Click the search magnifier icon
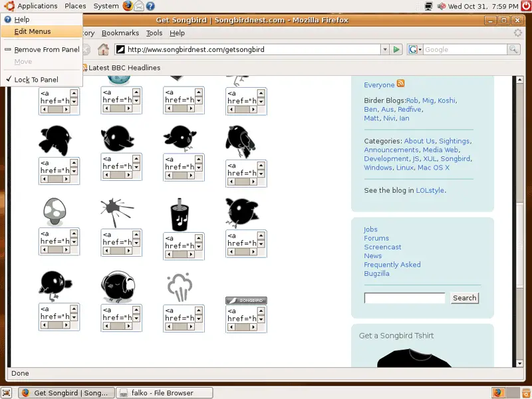The height and width of the screenshot is (399, 532). tap(513, 49)
